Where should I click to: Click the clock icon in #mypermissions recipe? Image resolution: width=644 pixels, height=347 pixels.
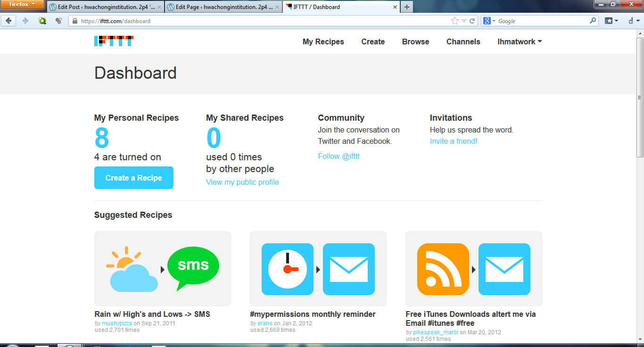(288, 269)
